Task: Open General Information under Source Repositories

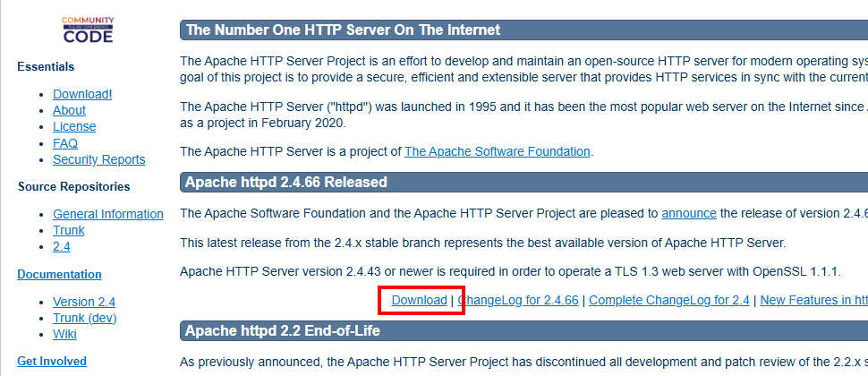Action: (x=108, y=214)
